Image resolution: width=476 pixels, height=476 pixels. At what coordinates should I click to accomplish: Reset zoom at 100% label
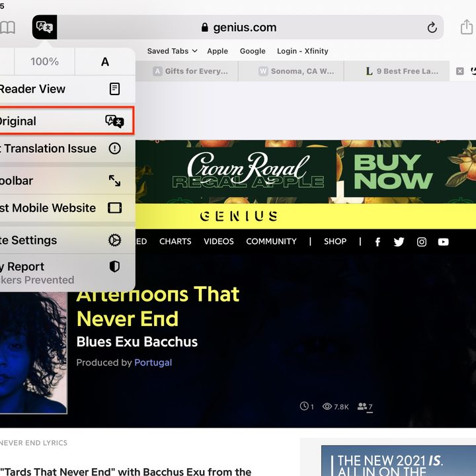44,61
